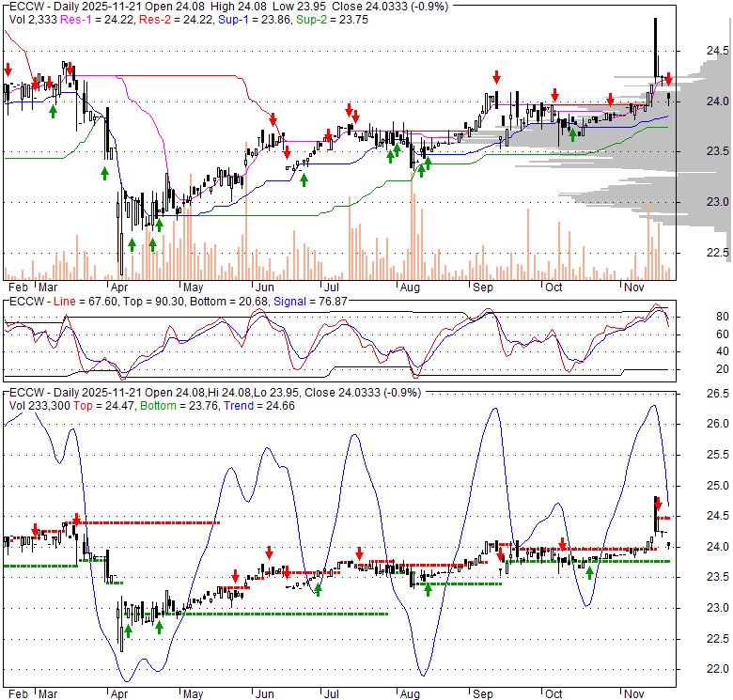Click the Res-1 = 24.22 legend label
This screenshot has height=700, width=733.
98,20
